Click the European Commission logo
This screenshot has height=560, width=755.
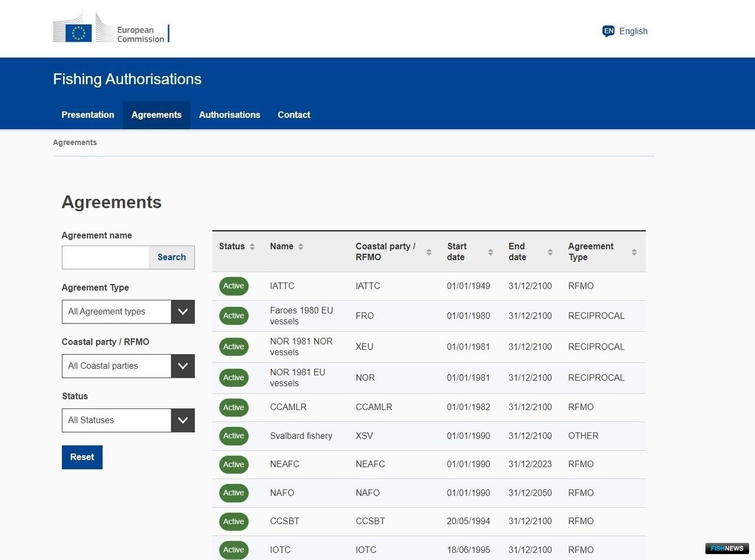[x=111, y=28]
